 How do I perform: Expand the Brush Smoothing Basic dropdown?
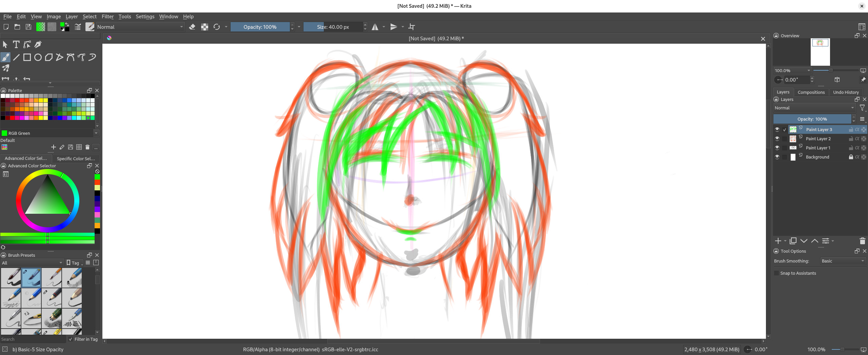pyautogui.click(x=843, y=261)
